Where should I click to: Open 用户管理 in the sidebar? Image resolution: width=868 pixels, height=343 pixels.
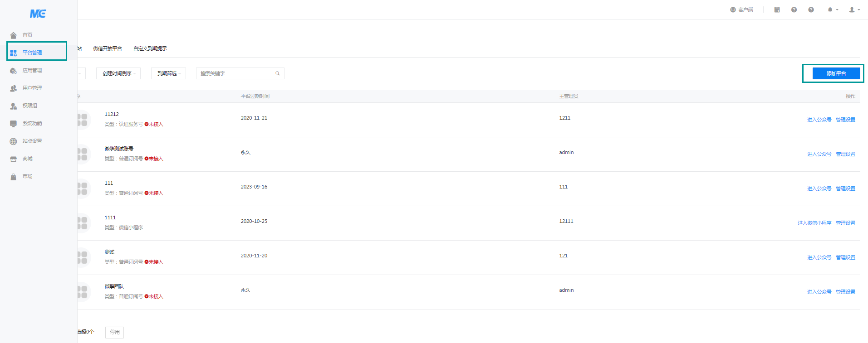pyautogui.click(x=32, y=88)
